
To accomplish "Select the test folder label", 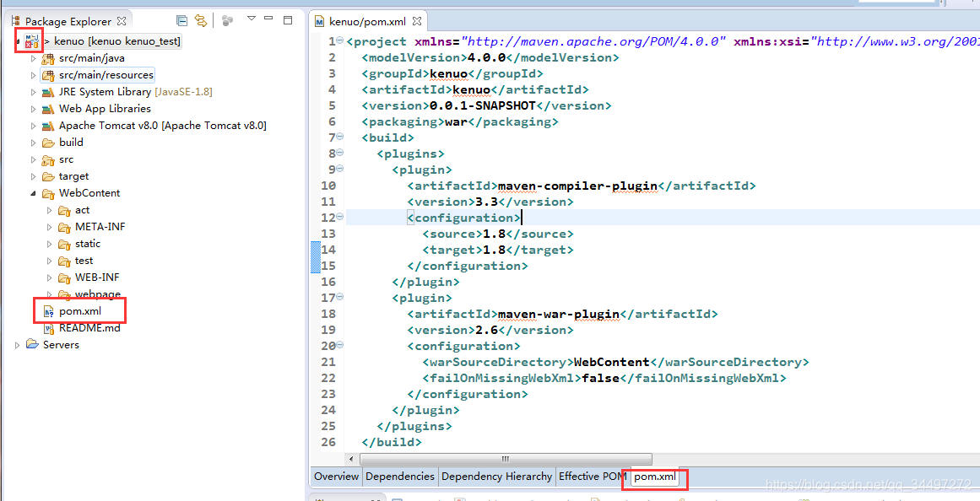I will (x=84, y=261).
